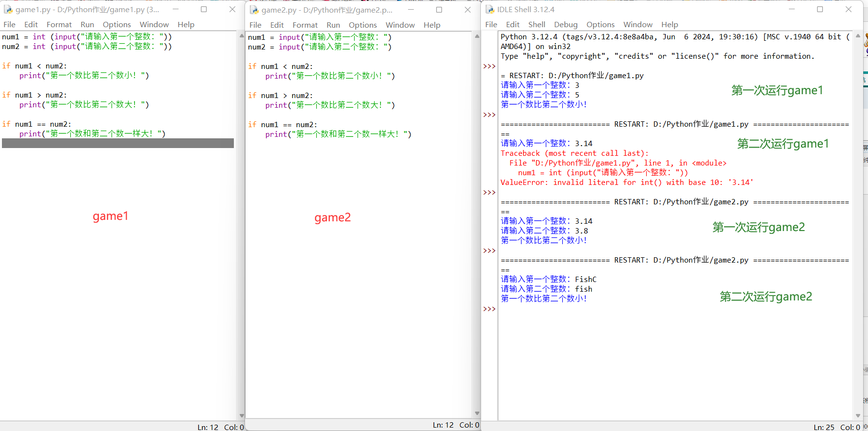
Task: Open Run menu in game2.py window
Action: point(333,25)
